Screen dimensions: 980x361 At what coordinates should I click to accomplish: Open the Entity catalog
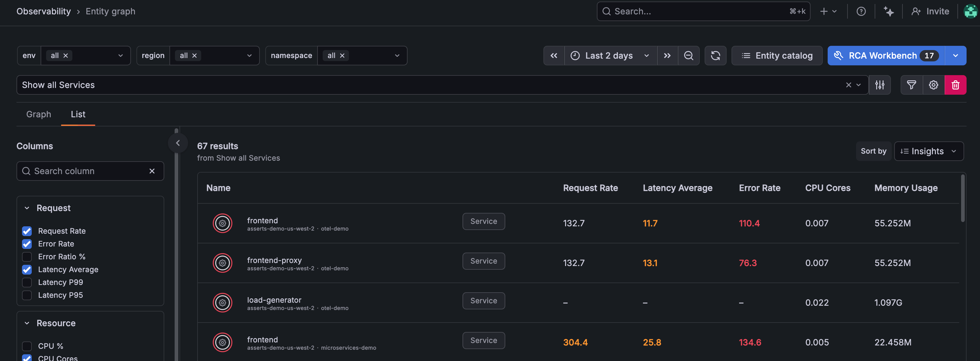pyautogui.click(x=776, y=56)
